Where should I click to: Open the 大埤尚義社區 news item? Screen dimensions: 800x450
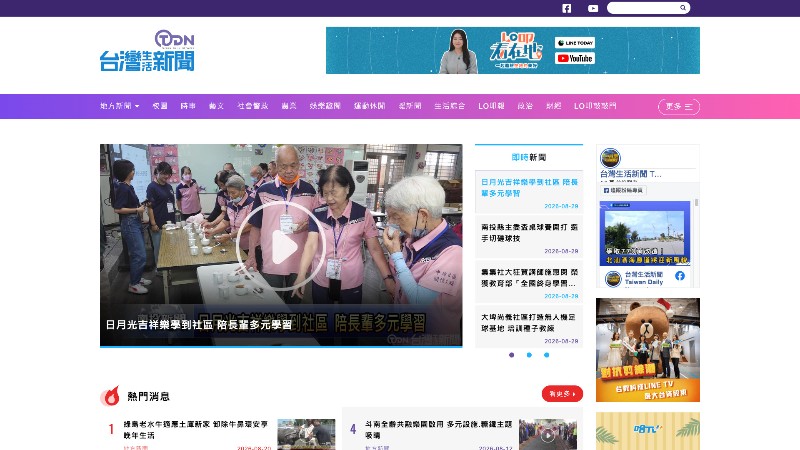tap(529, 322)
